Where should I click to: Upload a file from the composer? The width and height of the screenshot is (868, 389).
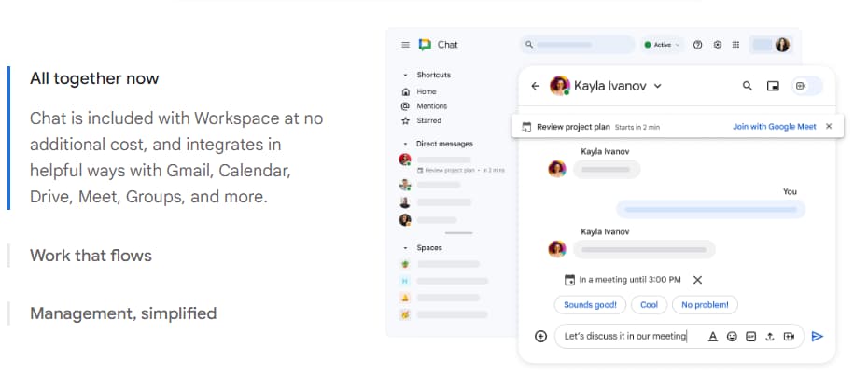(769, 336)
